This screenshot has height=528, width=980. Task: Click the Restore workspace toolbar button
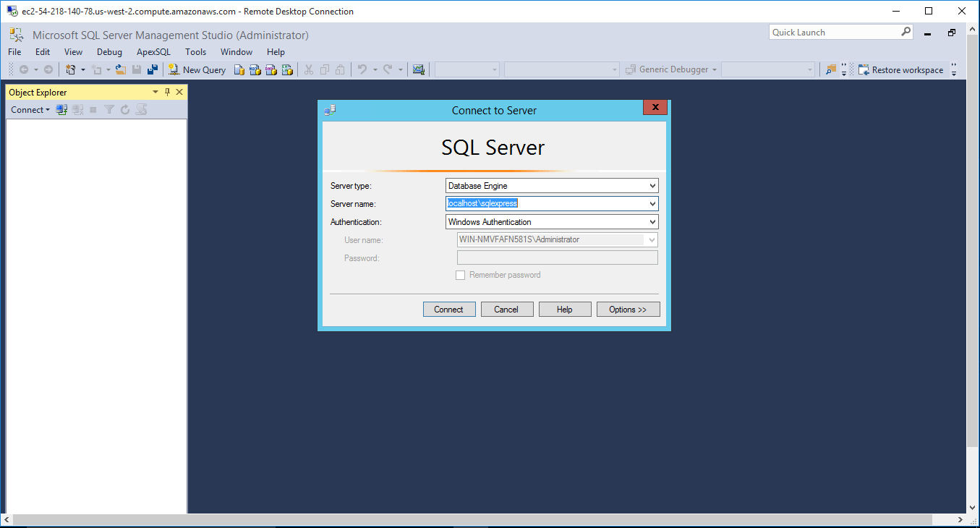[900, 70]
